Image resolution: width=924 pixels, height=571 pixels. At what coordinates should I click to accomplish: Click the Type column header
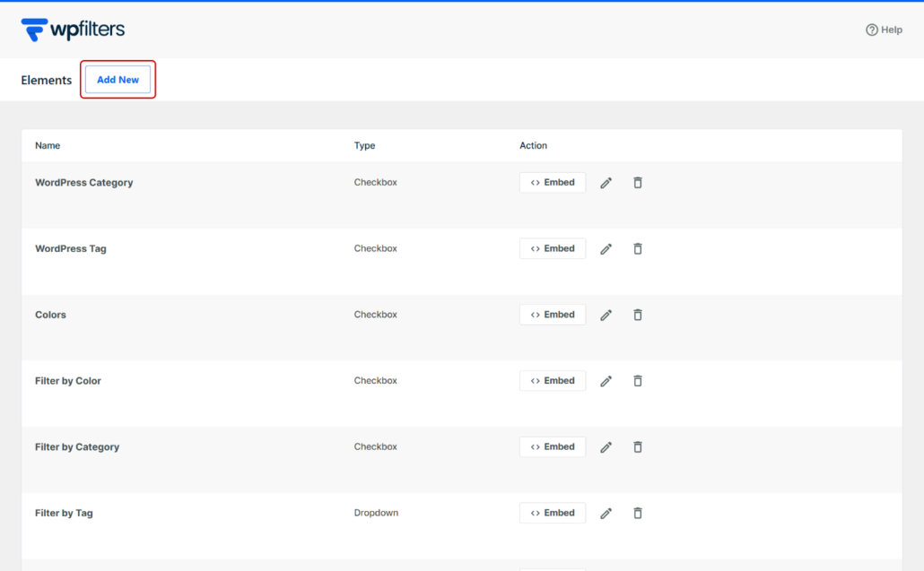coord(364,145)
